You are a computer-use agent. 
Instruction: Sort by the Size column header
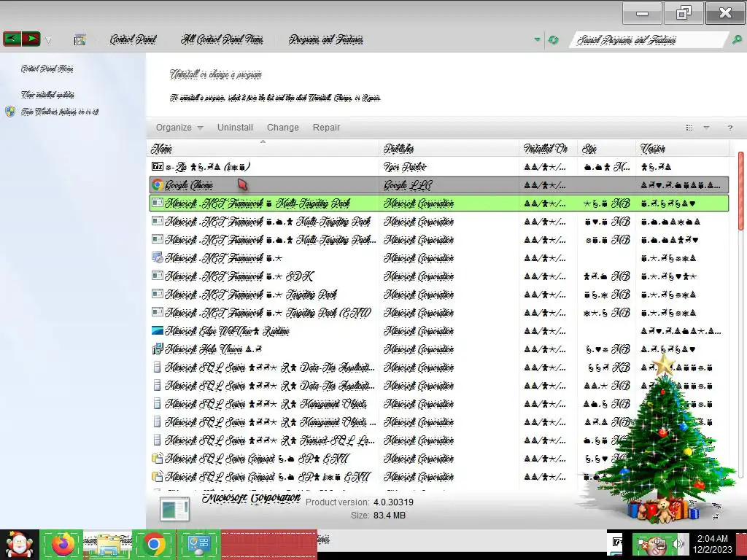pos(606,149)
